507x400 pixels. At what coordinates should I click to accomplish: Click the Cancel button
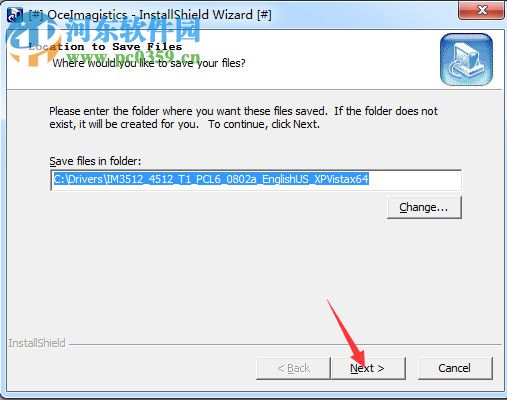(455, 368)
